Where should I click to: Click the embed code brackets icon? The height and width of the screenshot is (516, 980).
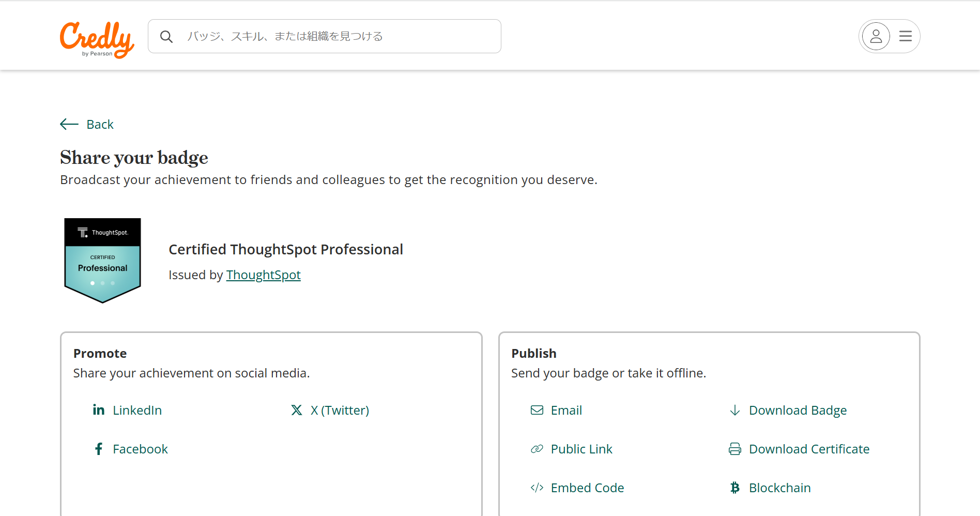point(537,488)
